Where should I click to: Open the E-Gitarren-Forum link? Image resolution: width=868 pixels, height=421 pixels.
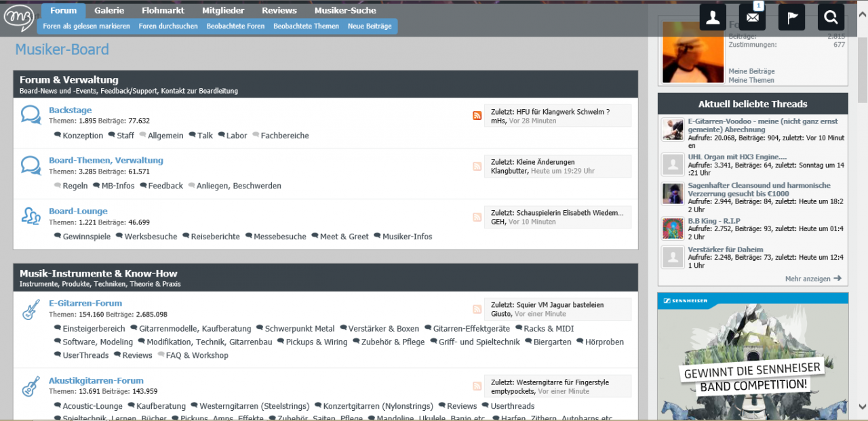(x=85, y=303)
